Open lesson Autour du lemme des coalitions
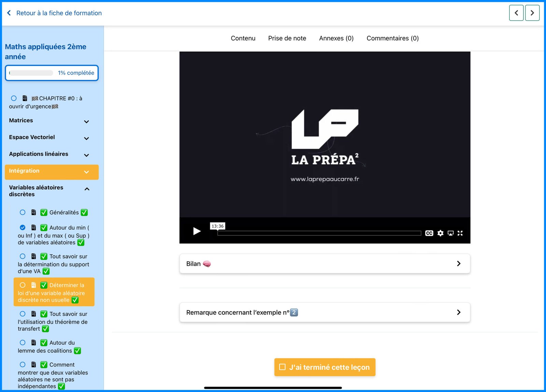 click(49, 347)
